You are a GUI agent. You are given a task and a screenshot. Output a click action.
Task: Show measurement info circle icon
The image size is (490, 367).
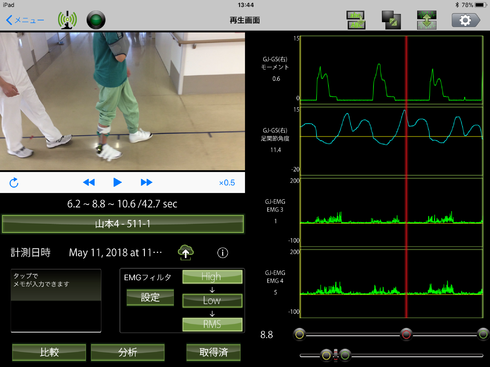(223, 253)
